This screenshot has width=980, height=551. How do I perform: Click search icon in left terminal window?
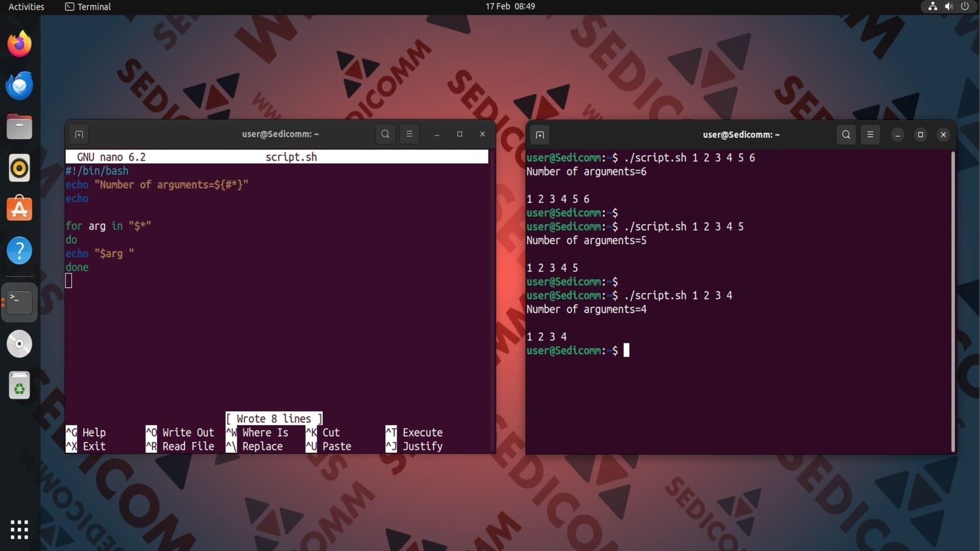(385, 134)
